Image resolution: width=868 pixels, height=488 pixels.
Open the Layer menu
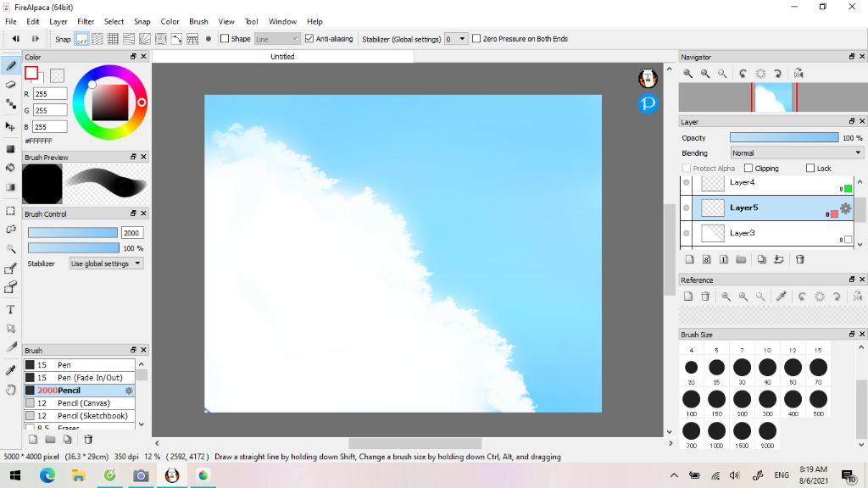tap(58, 21)
